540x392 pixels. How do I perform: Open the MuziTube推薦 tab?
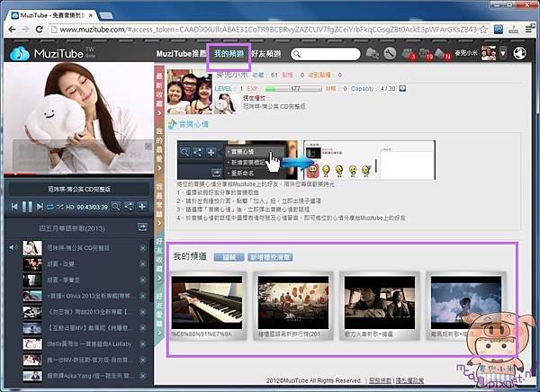click(x=181, y=54)
